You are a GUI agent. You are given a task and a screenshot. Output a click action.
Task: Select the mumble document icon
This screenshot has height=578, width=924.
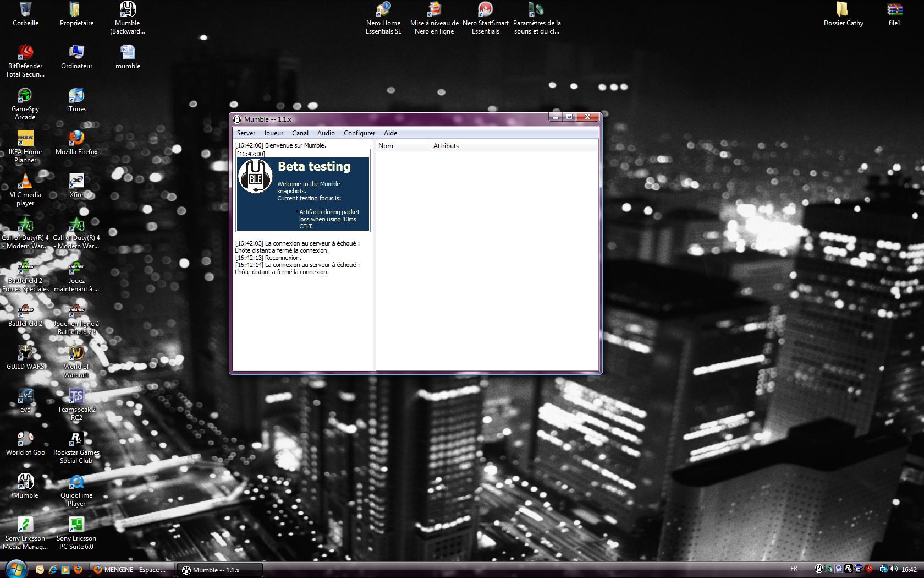128,57
